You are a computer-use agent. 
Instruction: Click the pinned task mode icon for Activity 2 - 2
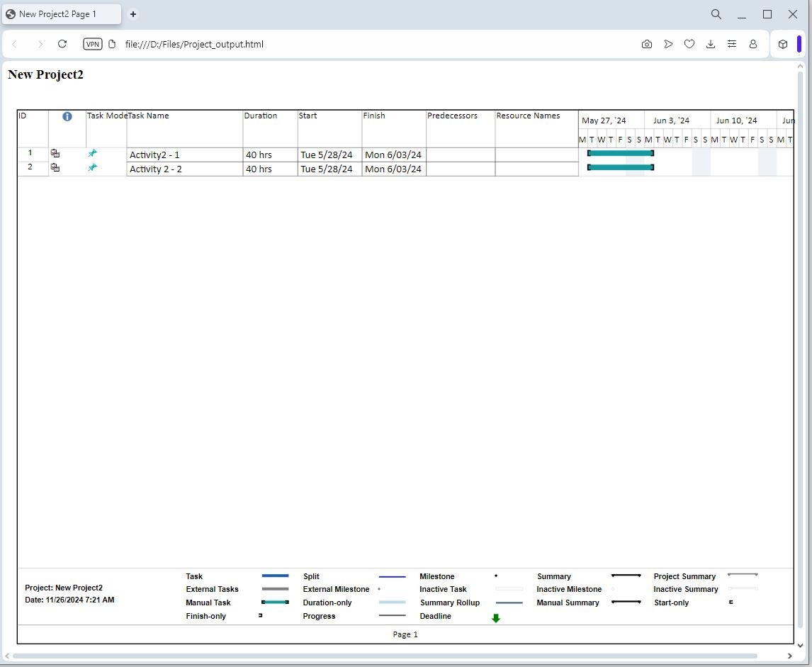coord(92,168)
